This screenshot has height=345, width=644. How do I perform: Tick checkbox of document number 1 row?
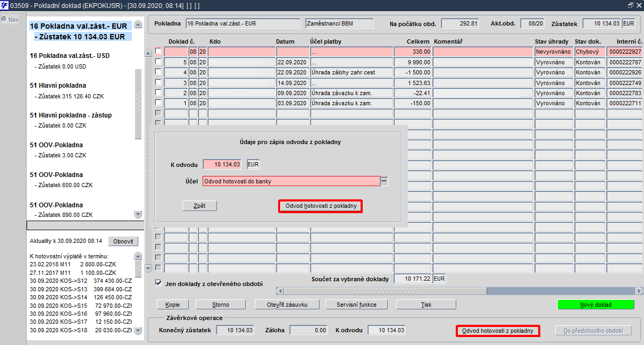(158, 103)
